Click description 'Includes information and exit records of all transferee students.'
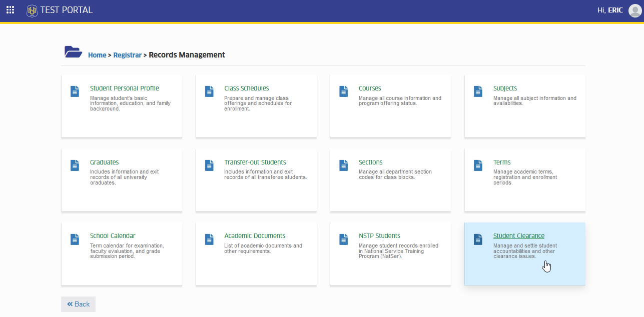644x317 pixels. click(x=266, y=174)
